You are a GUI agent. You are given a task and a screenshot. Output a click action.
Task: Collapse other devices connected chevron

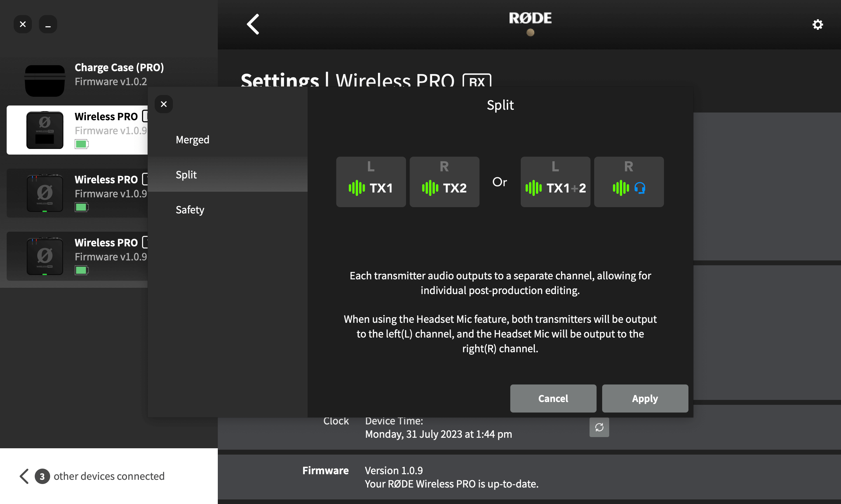[x=24, y=476]
